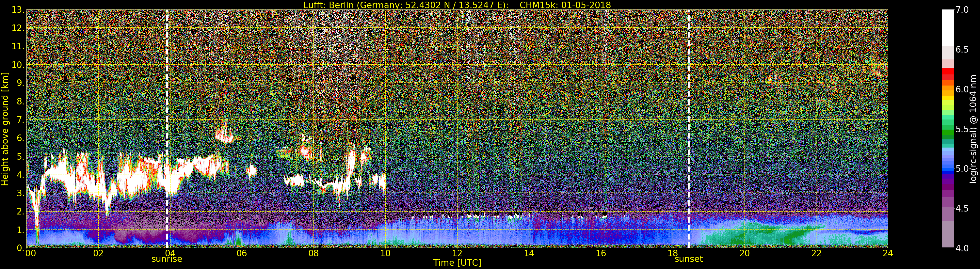Select the 'sunrise' label below the time axis

click(x=167, y=259)
